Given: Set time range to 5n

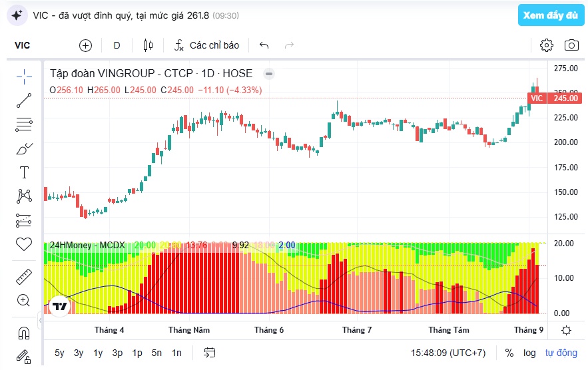Looking at the screenshot, I should (156, 353).
